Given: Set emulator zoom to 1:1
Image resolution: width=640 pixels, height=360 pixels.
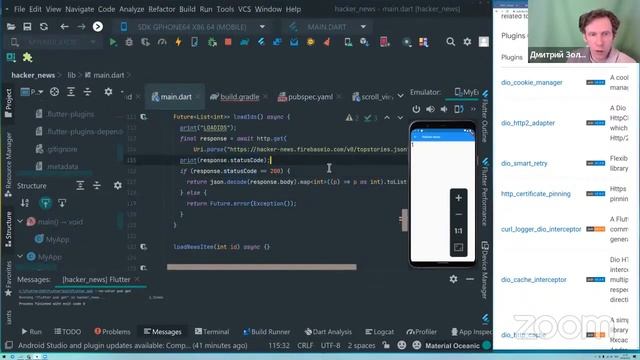Looking at the screenshot, I should (458, 231).
